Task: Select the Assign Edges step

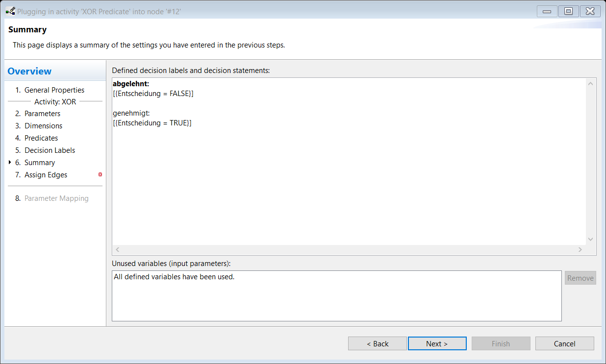Action: (41, 175)
